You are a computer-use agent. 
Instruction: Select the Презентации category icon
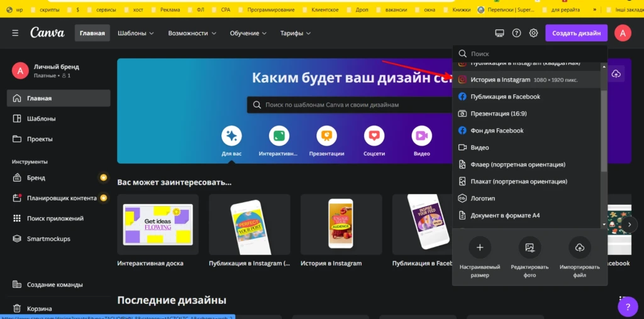326,136
